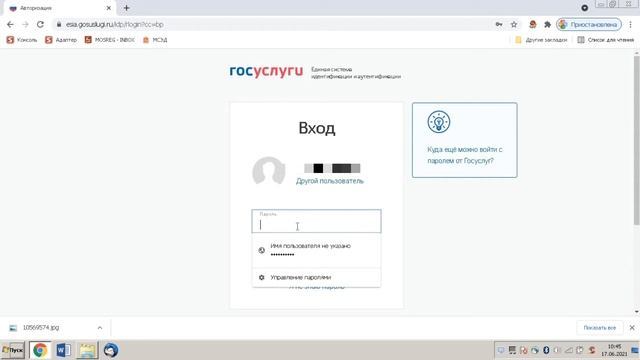Image resolution: width=640 pixels, height=360 pixels.
Task: Expand options arrow for 10569574.jpg download
Action: [x=100, y=328]
